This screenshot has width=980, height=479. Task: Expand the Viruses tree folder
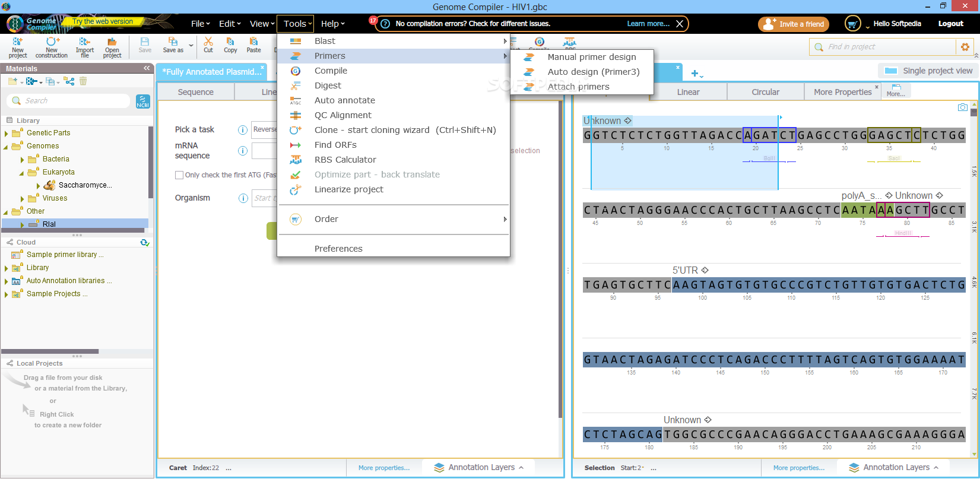(x=22, y=199)
